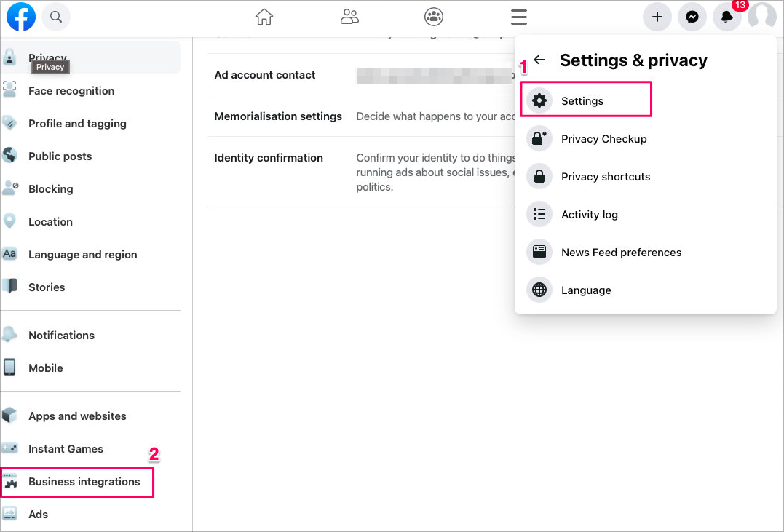
Task: Click the back arrow in Settings & privacy
Action: click(539, 60)
